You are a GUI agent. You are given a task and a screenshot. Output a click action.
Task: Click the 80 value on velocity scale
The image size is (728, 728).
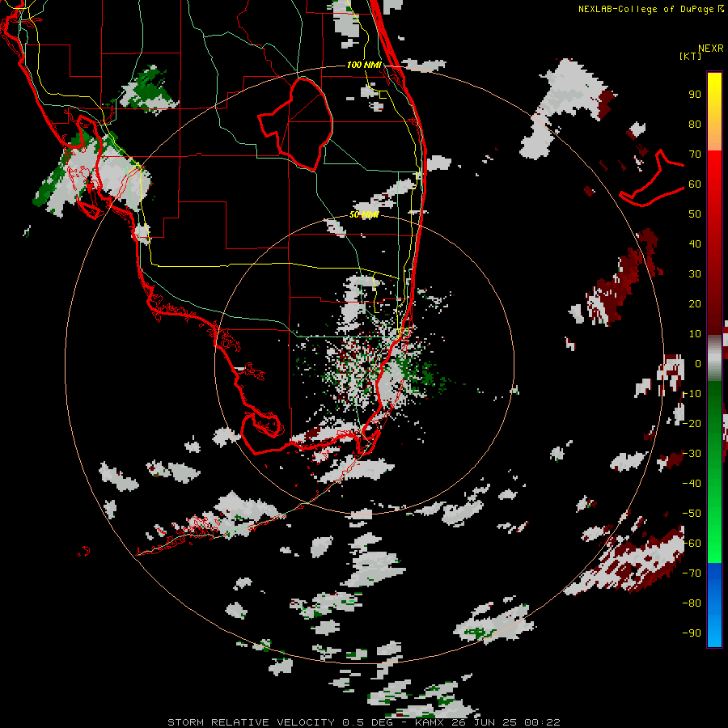click(695, 125)
